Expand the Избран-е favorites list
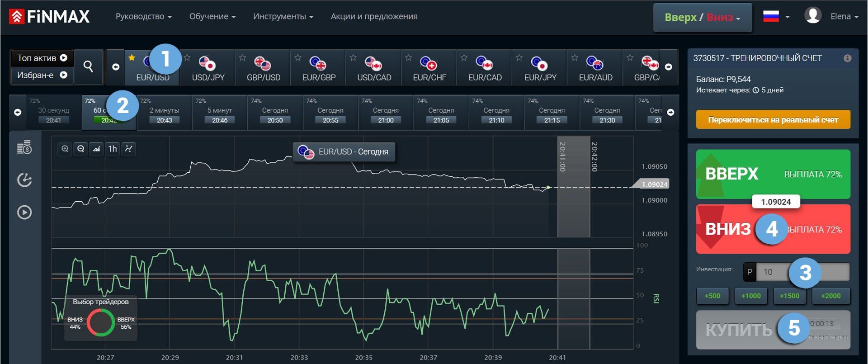This screenshot has height=364, width=868. 42,75
